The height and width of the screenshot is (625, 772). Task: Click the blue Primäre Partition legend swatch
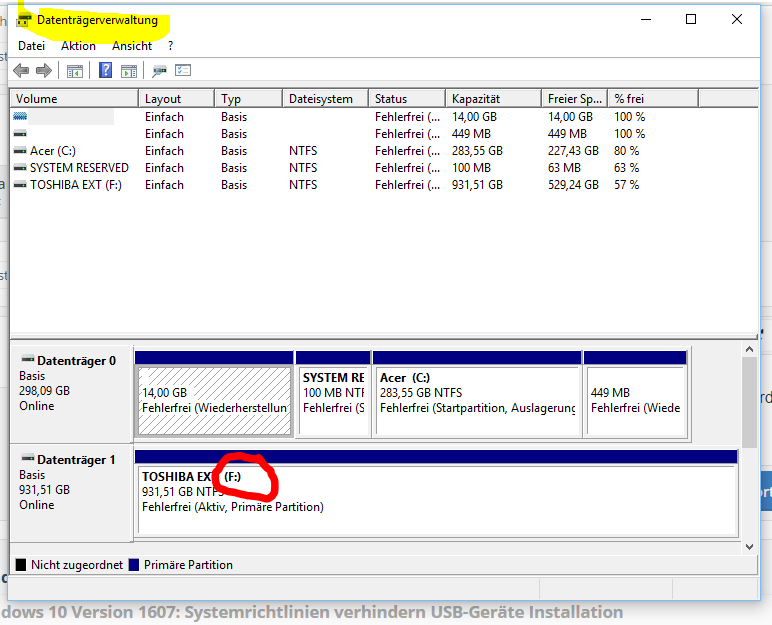134,565
